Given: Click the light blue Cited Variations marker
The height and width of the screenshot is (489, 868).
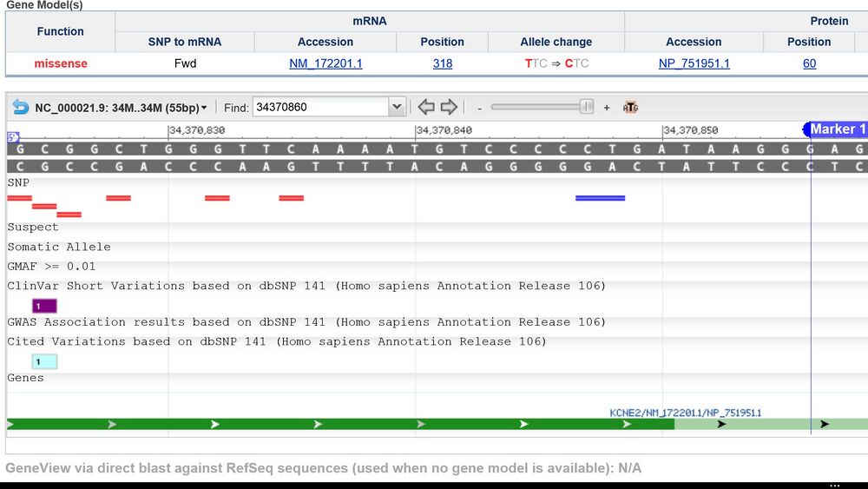Looking at the screenshot, I should tap(44, 361).
